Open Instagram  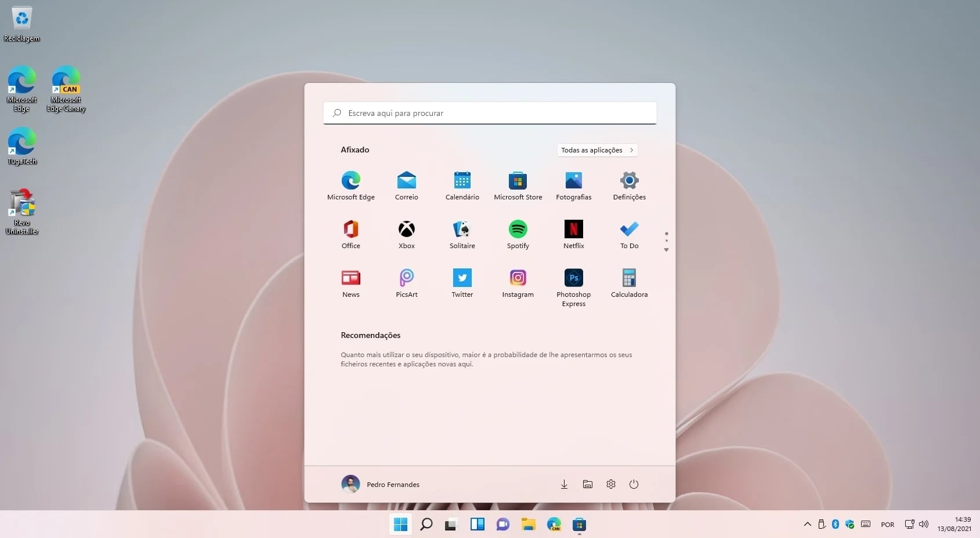tap(518, 283)
